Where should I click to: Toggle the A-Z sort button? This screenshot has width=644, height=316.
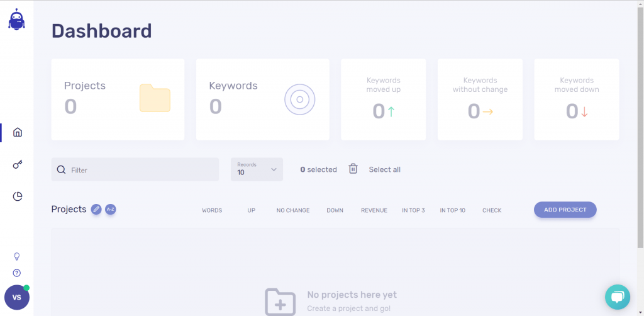coord(110,209)
